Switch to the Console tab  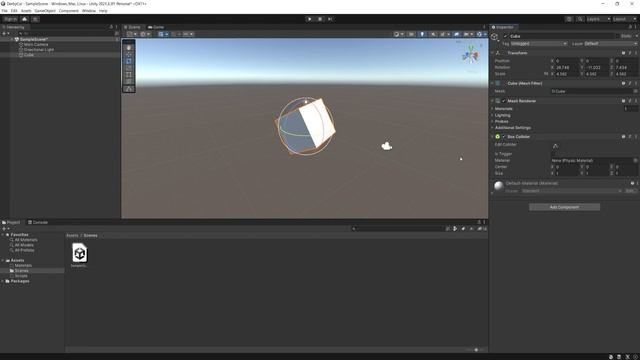pos(38,222)
